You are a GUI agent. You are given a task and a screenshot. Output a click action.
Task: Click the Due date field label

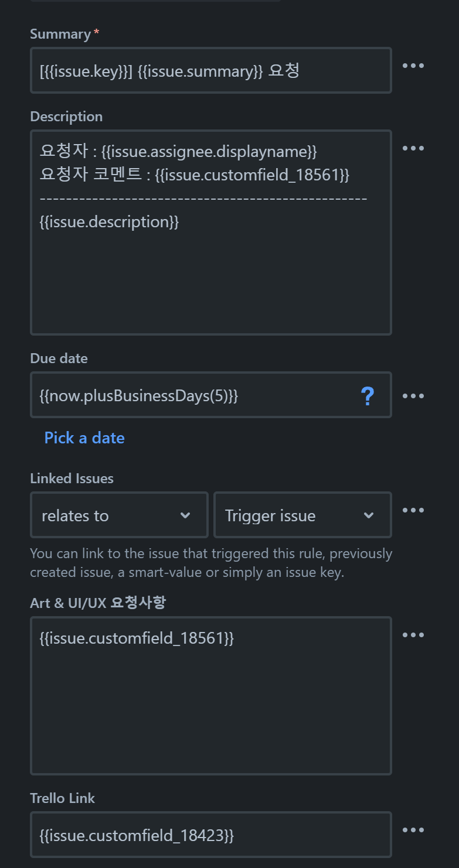tap(59, 358)
